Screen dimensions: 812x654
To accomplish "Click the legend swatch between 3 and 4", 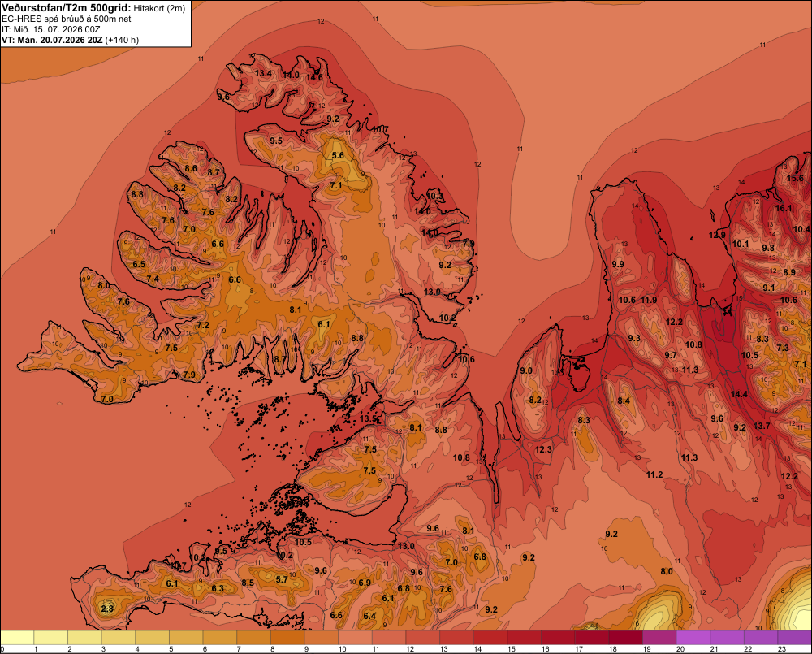I will pos(119,638).
